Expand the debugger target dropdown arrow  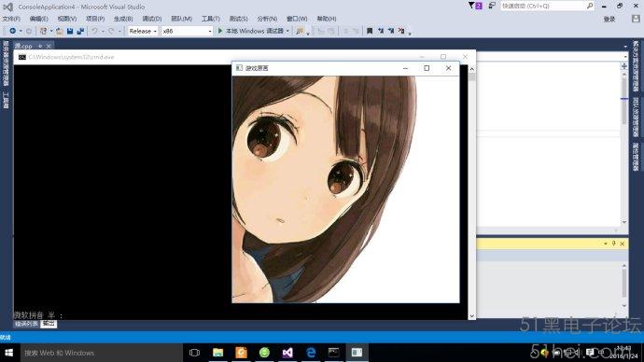tap(287, 31)
